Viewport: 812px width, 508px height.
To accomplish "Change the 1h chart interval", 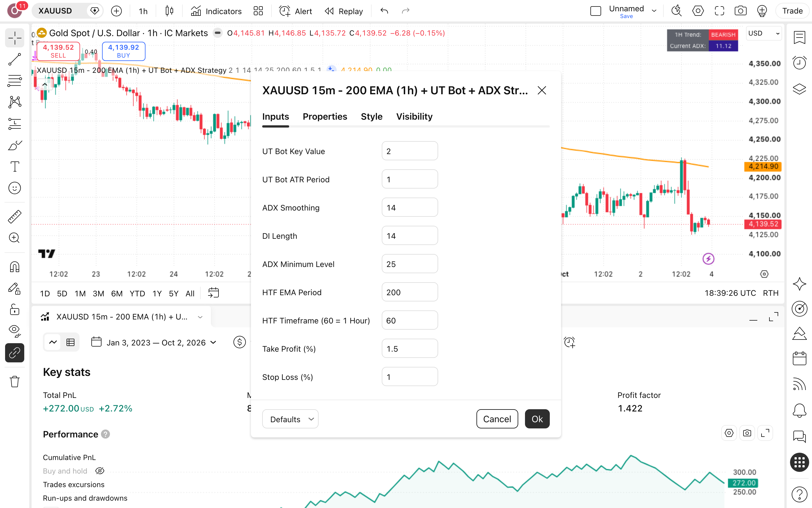I will tap(143, 11).
